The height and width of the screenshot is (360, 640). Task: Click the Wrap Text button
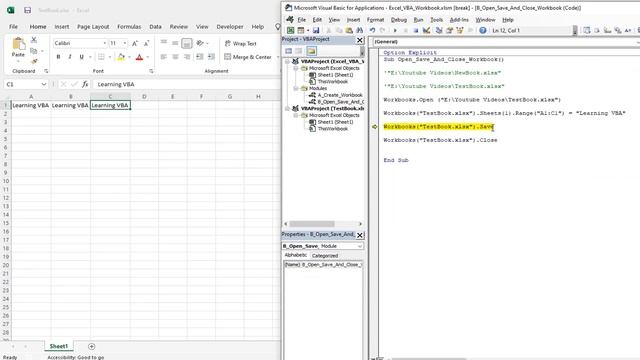tap(240, 43)
